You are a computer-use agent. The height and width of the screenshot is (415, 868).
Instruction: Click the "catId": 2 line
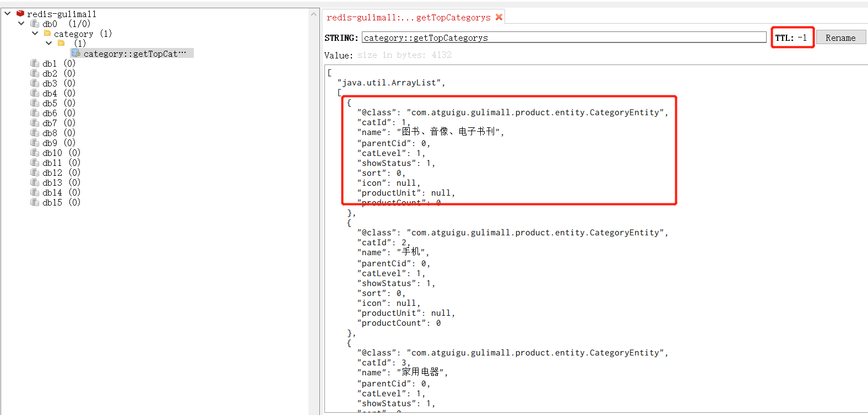pos(383,242)
